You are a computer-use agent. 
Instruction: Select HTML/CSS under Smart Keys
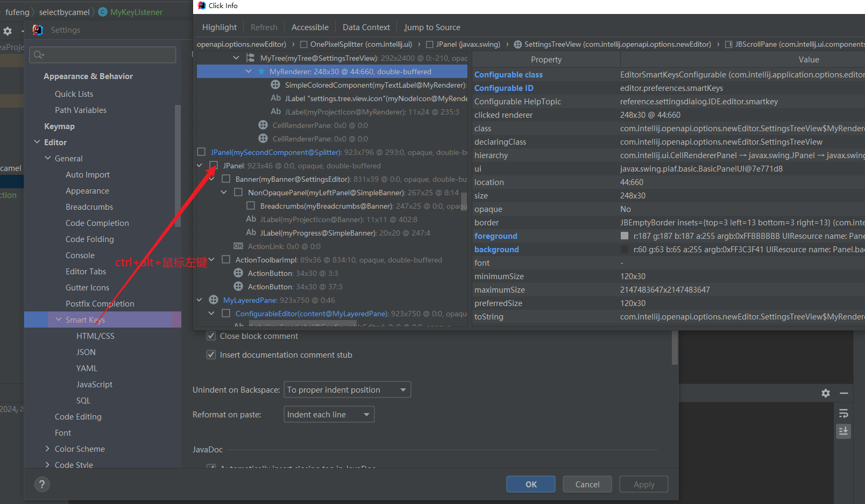tap(95, 336)
